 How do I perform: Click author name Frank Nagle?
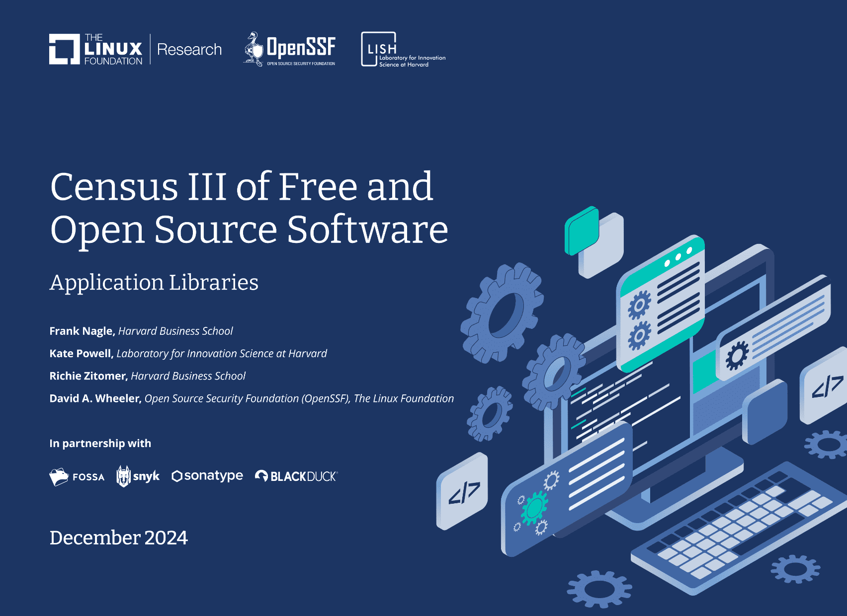point(83,331)
